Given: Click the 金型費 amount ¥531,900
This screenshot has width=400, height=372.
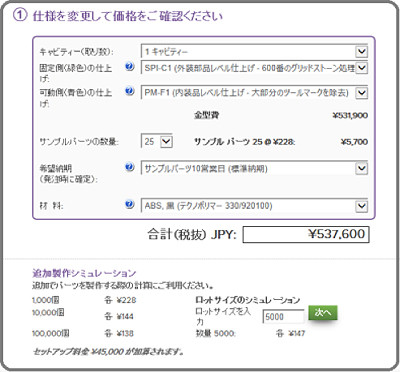Looking at the screenshot, I should click(350, 116).
